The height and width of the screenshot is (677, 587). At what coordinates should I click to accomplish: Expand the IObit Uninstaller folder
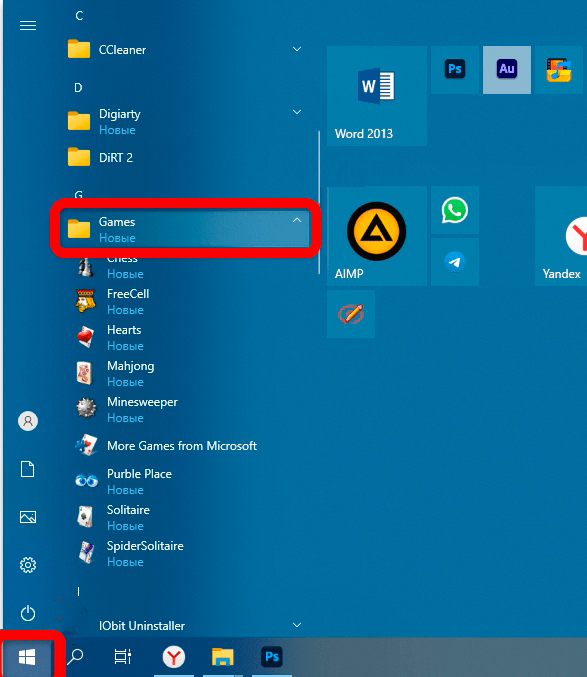coord(297,625)
